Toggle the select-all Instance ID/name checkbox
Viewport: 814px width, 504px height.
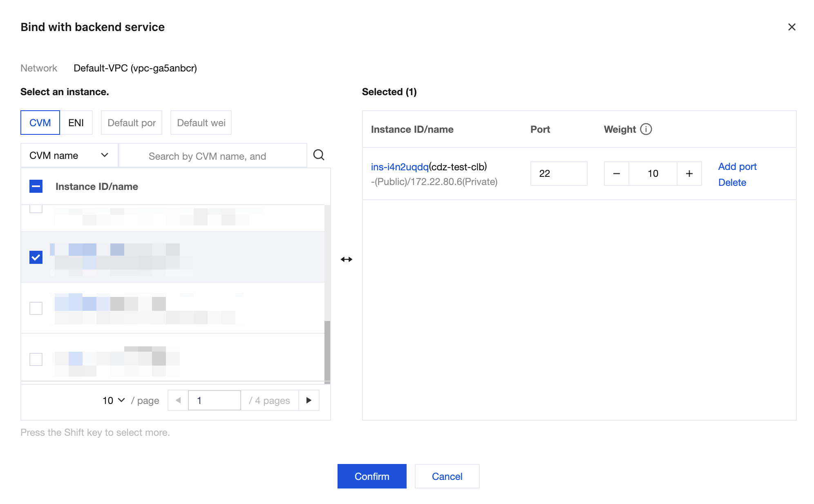click(x=36, y=187)
